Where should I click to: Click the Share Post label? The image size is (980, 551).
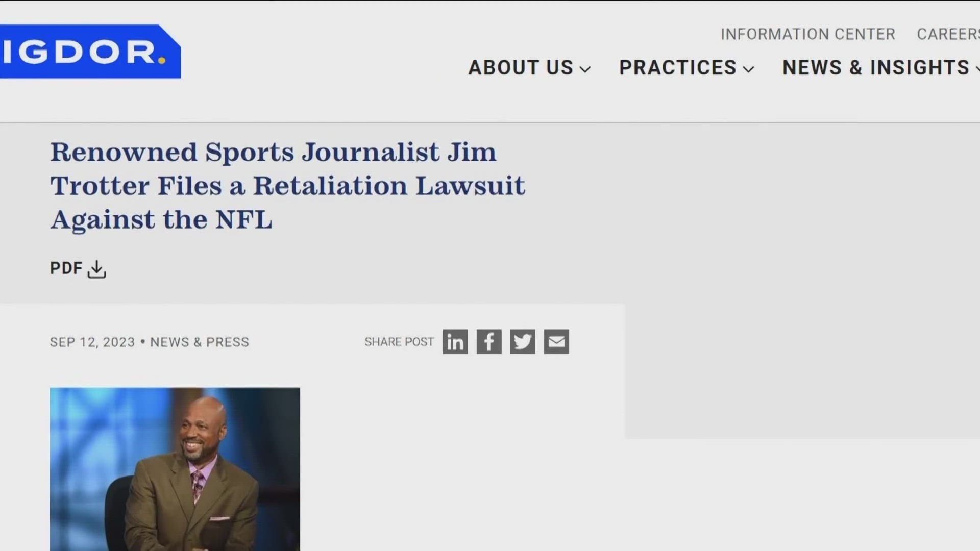click(x=399, y=342)
